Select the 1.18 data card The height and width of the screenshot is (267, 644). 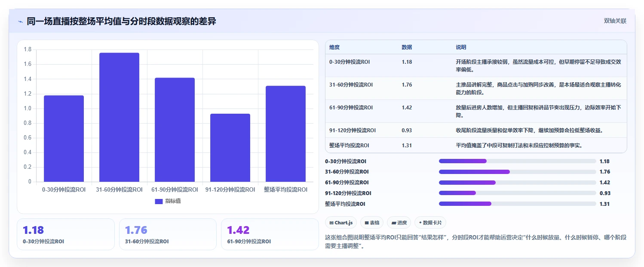click(x=66, y=234)
